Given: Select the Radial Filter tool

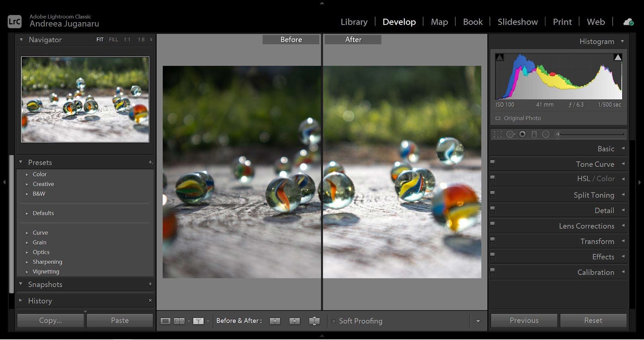Looking at the screenshot, I should [546, 134].
